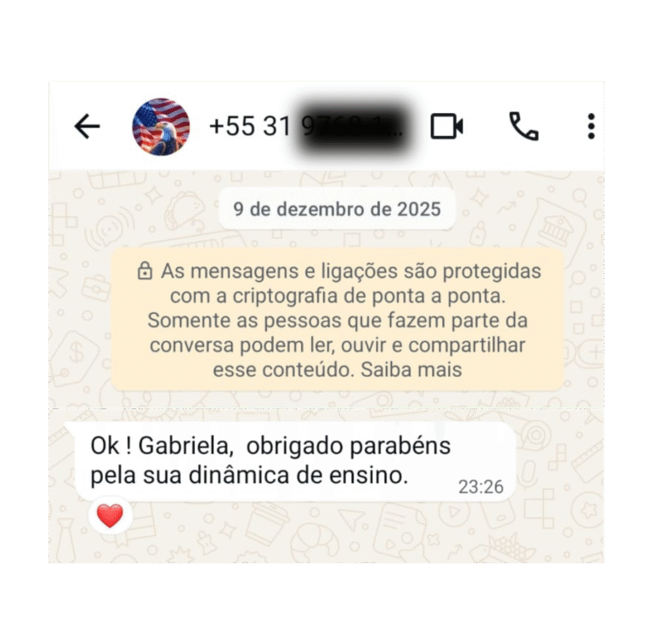Tap the red heart reaction
Viewport: 653px width, 644px height.
pyautogui.click(x=110, y=516)
